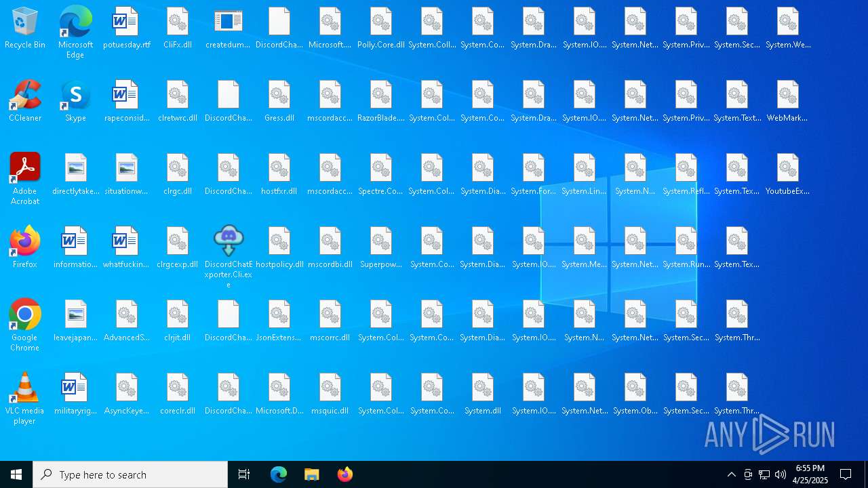The height and width of the screenshot is (488, 868).
Task: Show hidden system tray icons
Action: pyautogui.click(x=731, y=474)
